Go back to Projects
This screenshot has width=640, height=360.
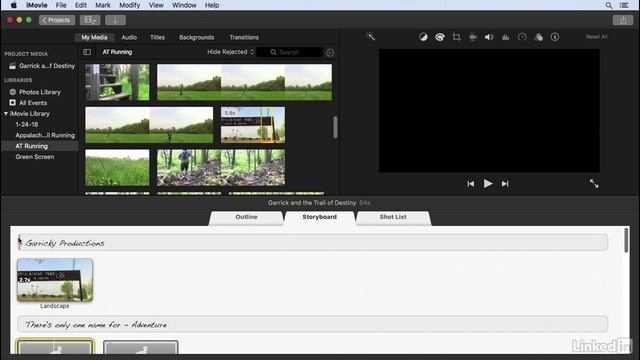click(x=57, y=20)
